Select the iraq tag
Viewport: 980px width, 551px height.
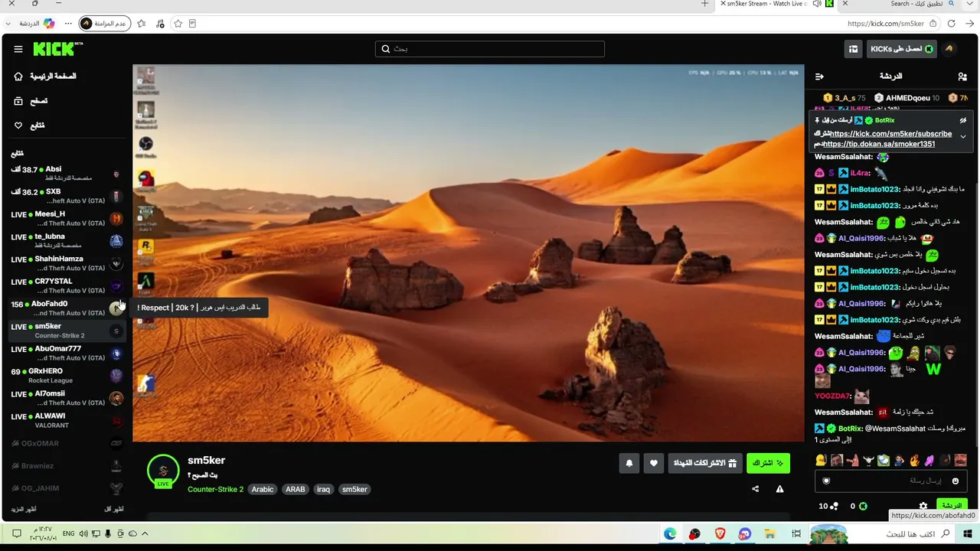pos(324,489)
